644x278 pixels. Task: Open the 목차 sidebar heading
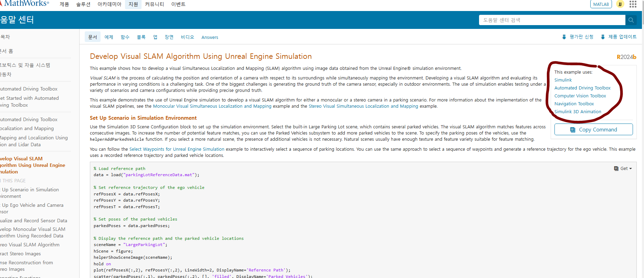(5, 37)
